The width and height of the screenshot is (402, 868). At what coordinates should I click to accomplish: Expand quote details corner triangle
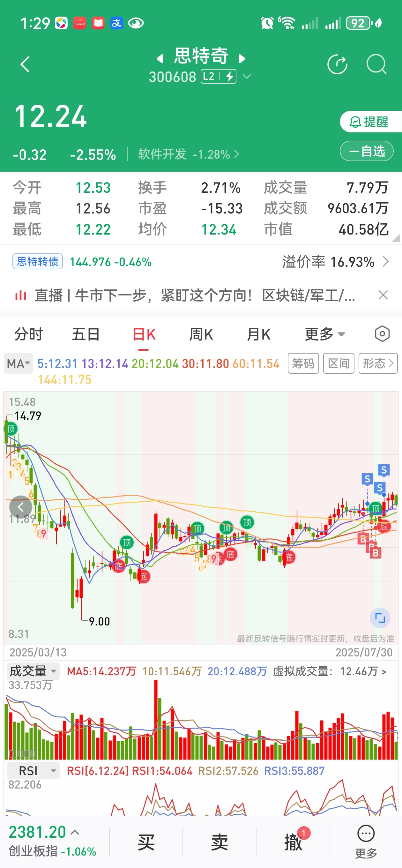click(x=396, y=238)
